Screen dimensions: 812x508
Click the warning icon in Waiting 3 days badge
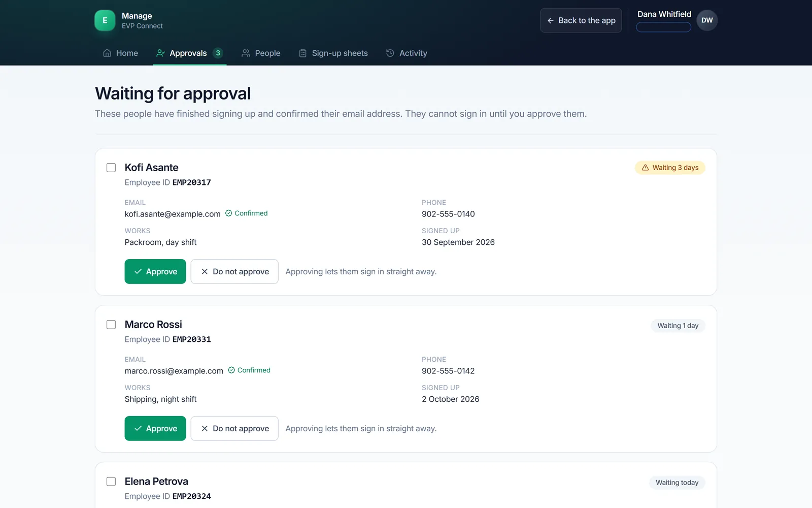[x=645, y=168]
